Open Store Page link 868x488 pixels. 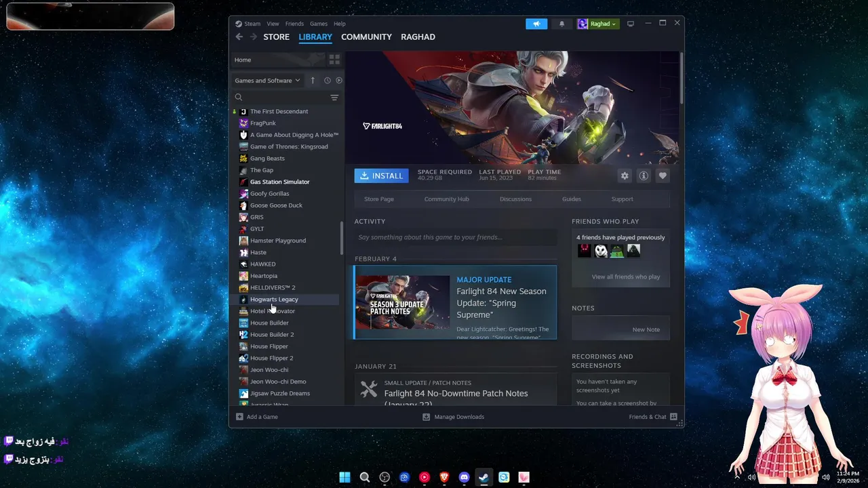[x=379, y=199]
